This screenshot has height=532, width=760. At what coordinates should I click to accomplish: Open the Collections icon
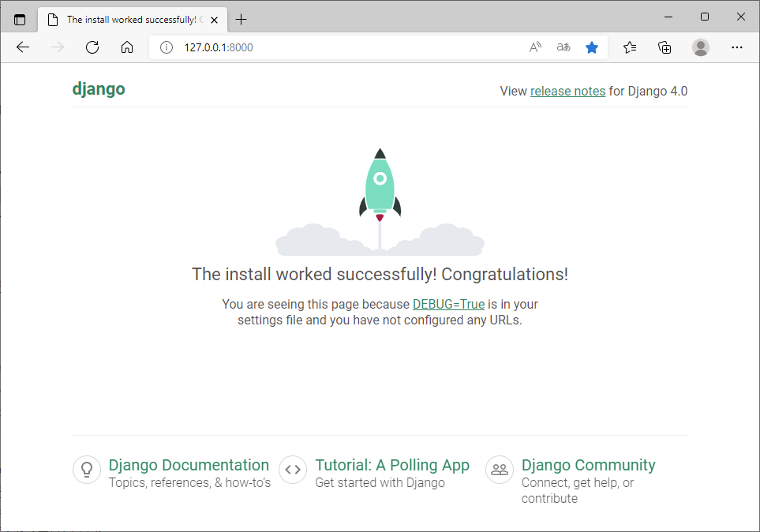pos(665,47)
